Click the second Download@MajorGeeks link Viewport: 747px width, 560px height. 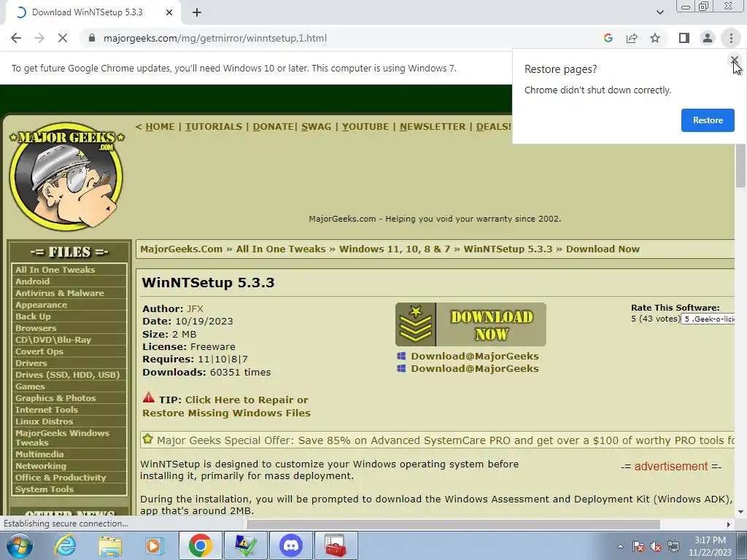click(x=474, y=368)
